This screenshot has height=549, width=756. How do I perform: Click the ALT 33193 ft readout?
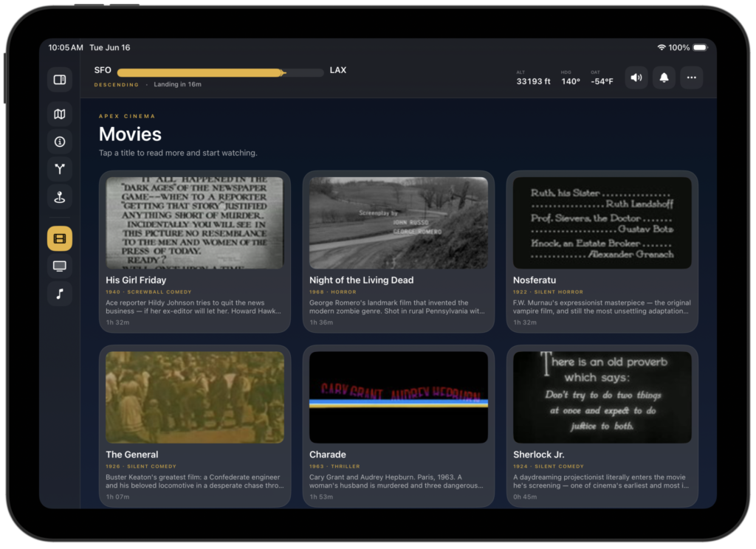[x=533, y=78]
